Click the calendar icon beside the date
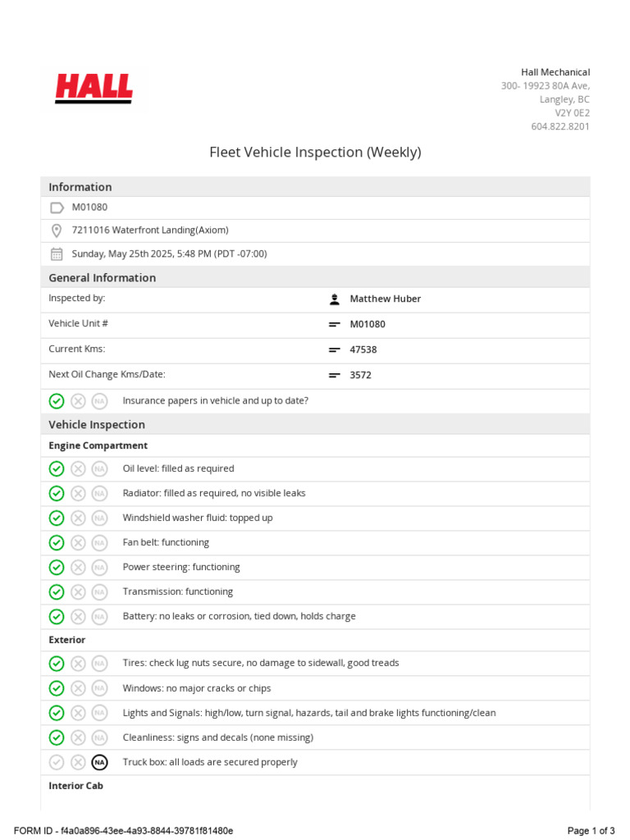The image size is (630, 840). point(57,253)
